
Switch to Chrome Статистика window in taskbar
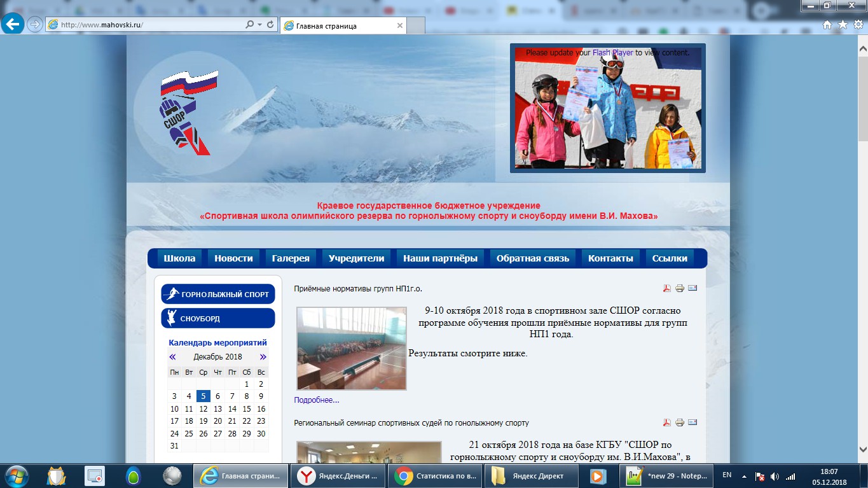tap(435, 476)
